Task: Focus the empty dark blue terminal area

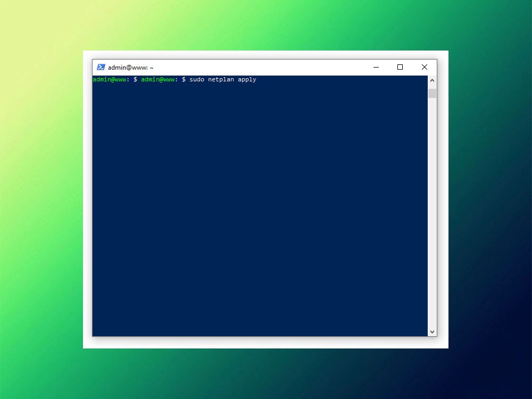Action: point(260,213)
